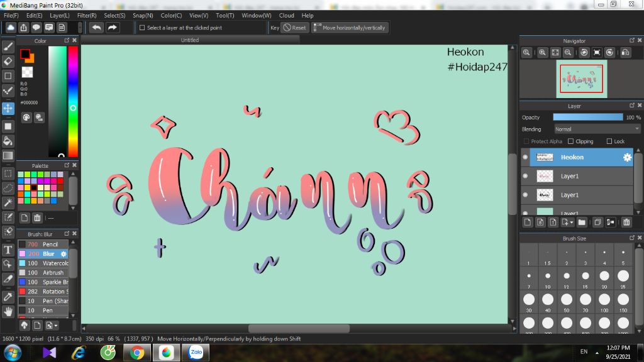Select the Magic Wand tool
644x362 pixels.
pos(8,202)
